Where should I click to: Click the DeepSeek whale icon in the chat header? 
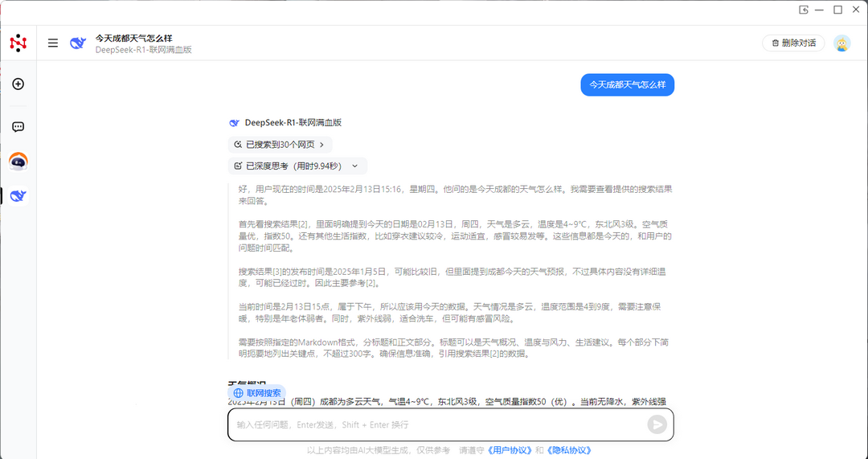[x=78, y=43]
